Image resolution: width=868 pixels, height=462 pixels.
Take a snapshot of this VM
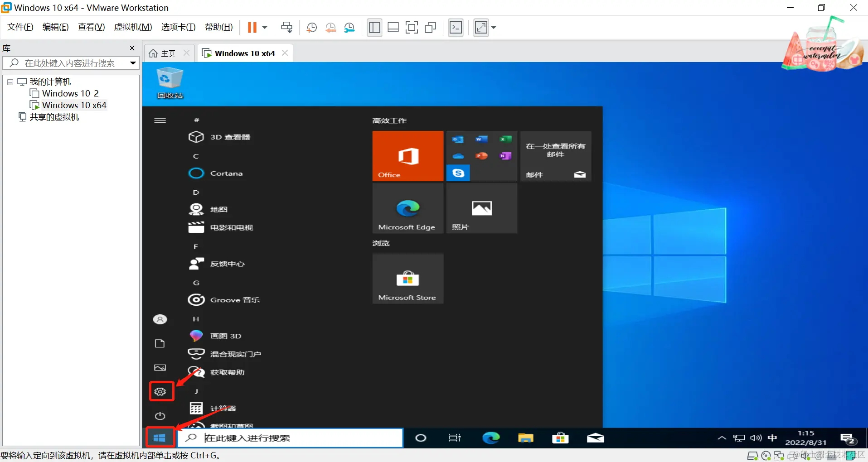(311, 28)
